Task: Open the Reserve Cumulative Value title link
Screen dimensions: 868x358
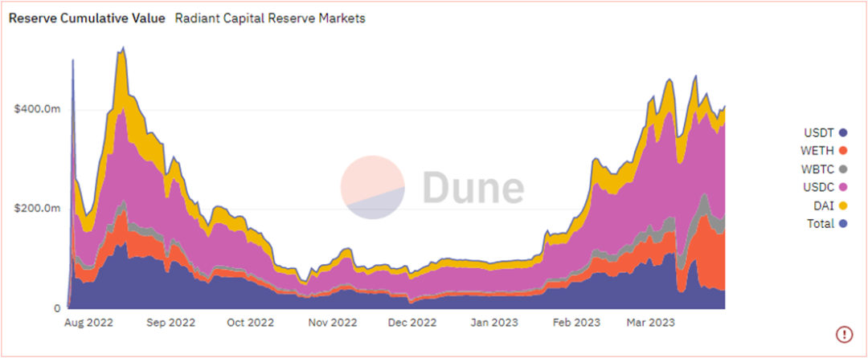Action: 87,18
